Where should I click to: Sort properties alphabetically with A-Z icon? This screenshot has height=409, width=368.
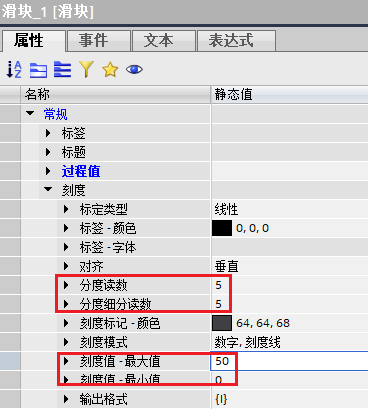14,70
